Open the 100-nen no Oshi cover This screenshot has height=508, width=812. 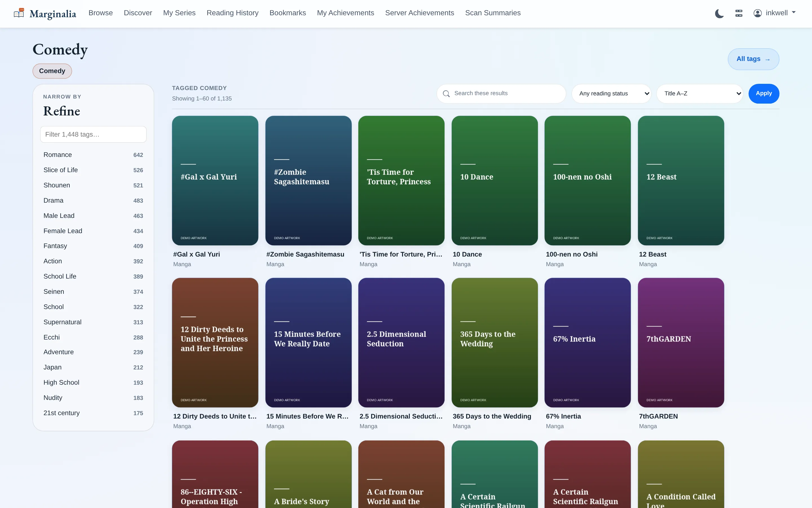(588, 180)
